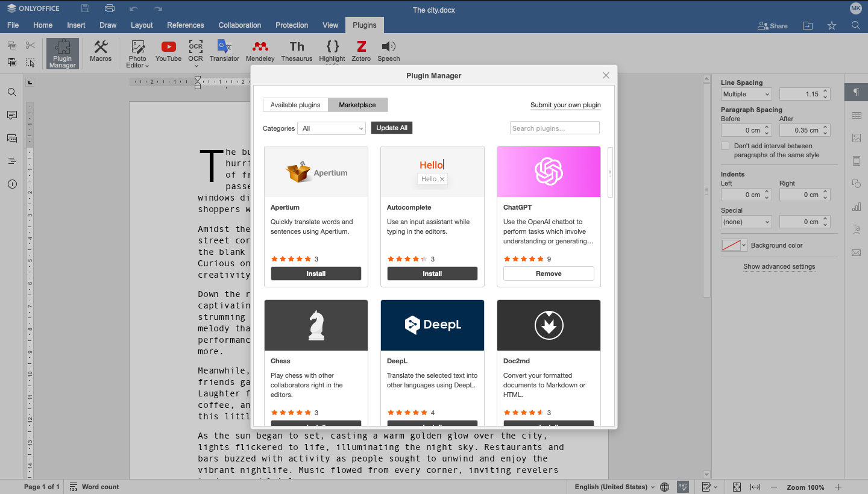Switch to the Collaboration tab
The width and height of the screenshot is (868, 494).
[240, 25]
